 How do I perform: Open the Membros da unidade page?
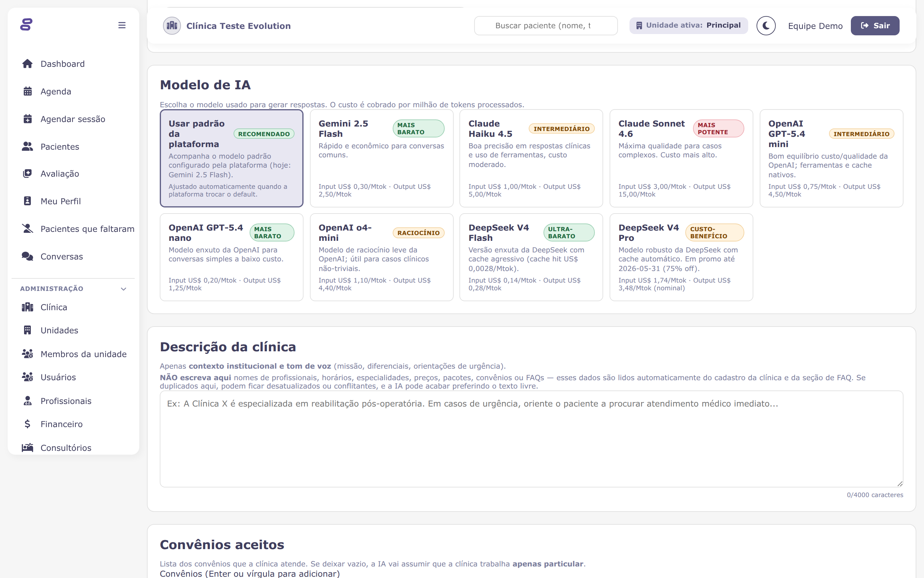click(x=73, y=354)
